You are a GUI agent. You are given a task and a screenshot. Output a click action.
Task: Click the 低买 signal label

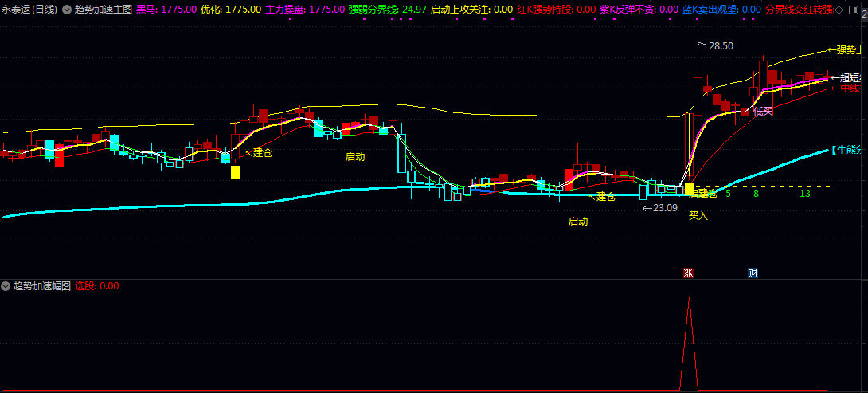762,112
